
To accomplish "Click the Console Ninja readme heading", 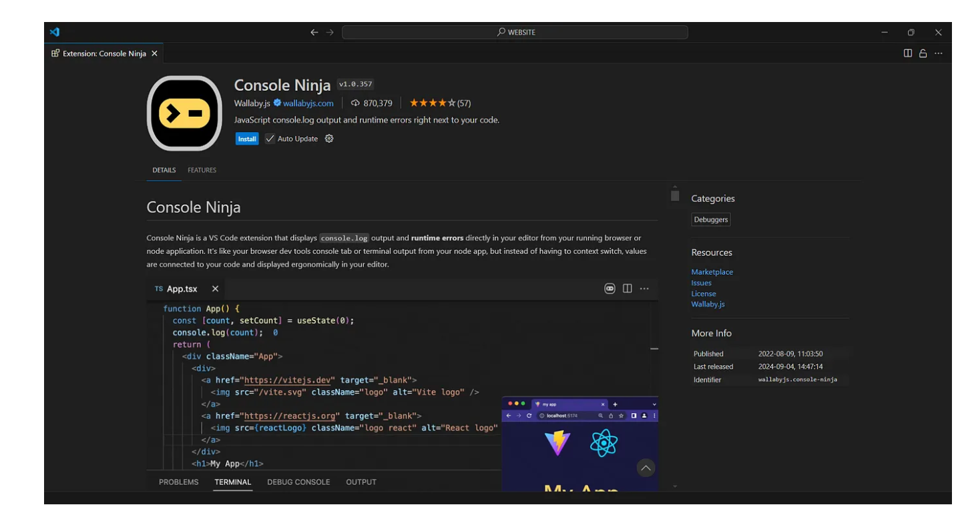I will click(x=194, y=207).
